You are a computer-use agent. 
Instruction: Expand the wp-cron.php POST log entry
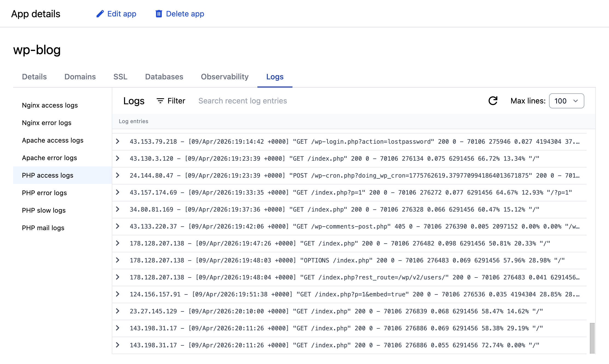(x=118, y=175)
